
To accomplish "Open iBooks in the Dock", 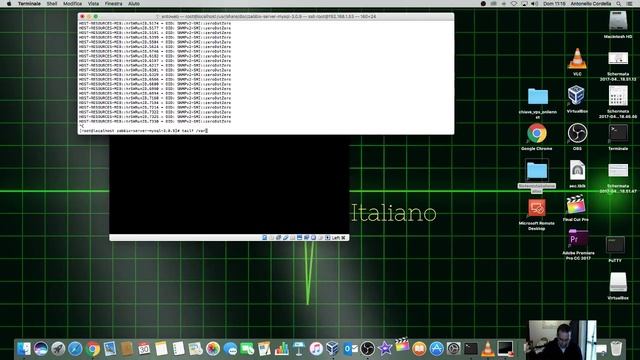I will (419, 349).
